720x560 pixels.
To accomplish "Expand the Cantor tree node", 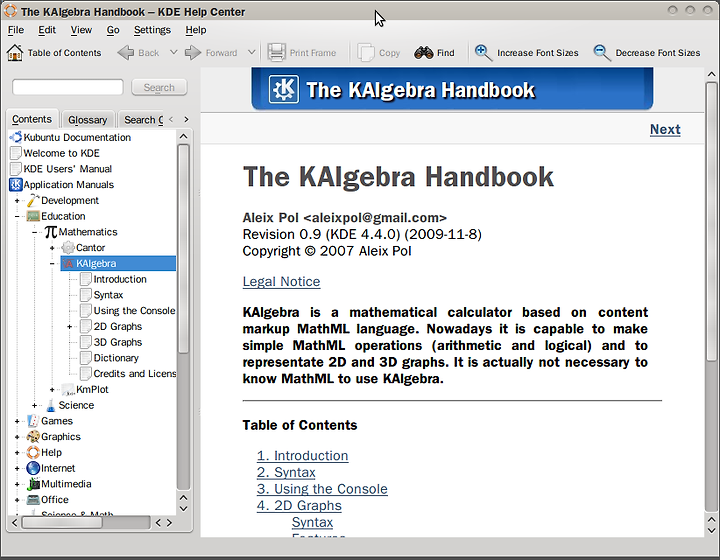I will tap(52, 248).
